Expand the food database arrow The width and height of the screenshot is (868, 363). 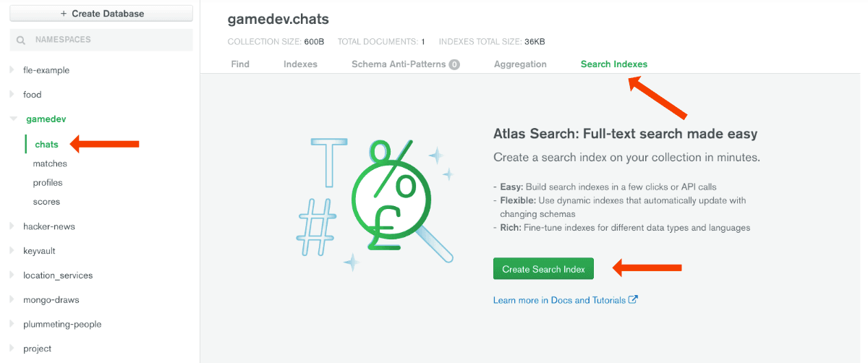click(x=12, y=95)
